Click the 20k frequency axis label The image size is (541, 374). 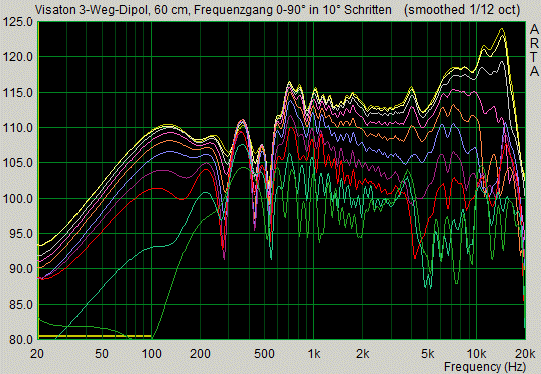[525, 354]
